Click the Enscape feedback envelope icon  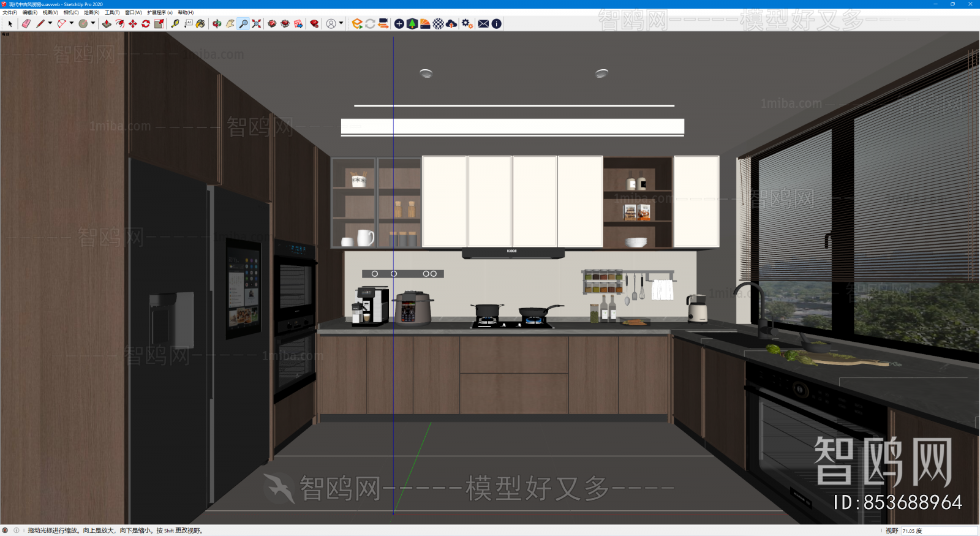483,24
